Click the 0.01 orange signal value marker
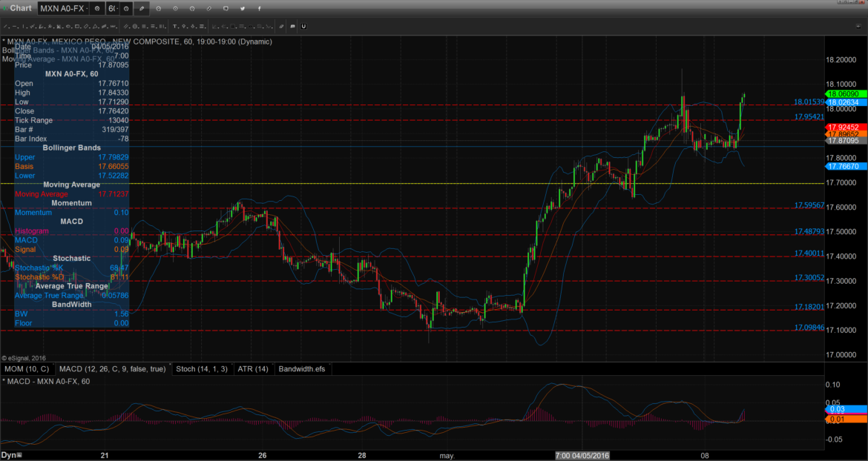868x461 pixels. [846, 419]
